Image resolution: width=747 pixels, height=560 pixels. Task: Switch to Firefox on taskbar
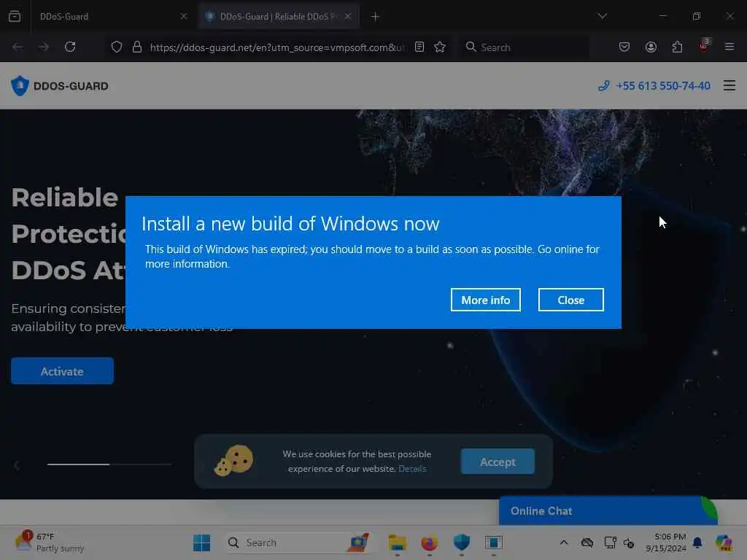coord(429,542)
